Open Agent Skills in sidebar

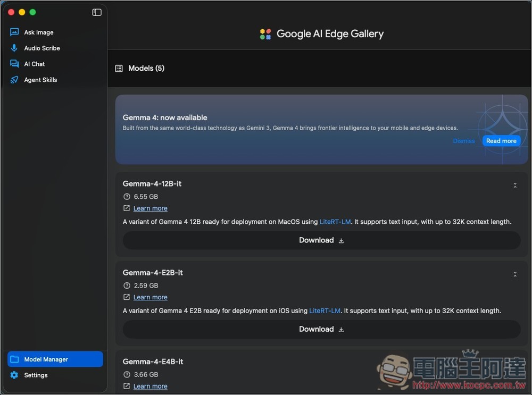(x=55, y=80)
